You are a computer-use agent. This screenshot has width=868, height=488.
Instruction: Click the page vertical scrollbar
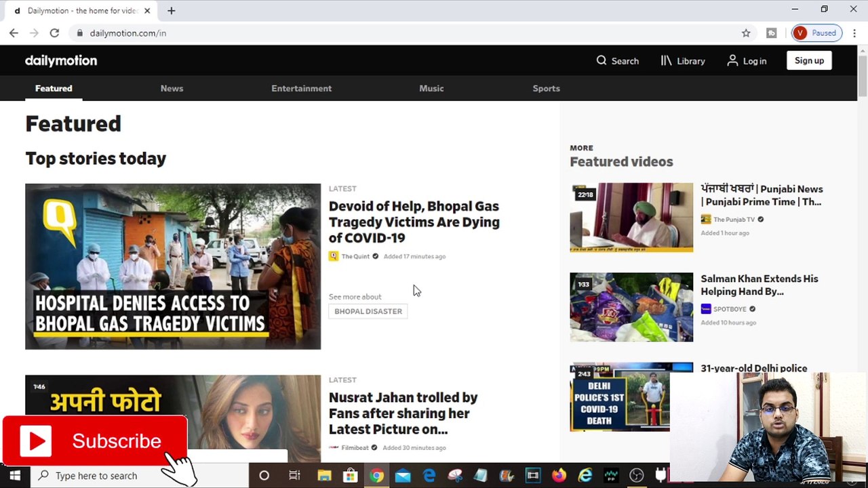pyautogui.click(x=863, y=75)
